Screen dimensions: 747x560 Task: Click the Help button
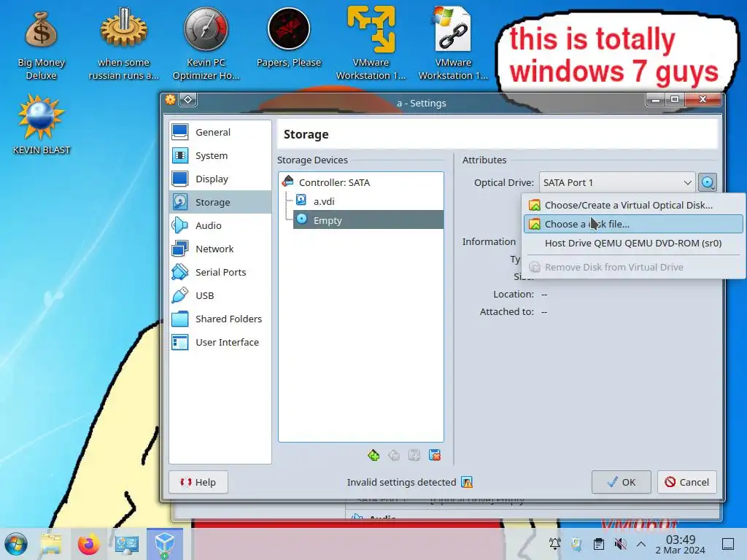tap(198, 482)
